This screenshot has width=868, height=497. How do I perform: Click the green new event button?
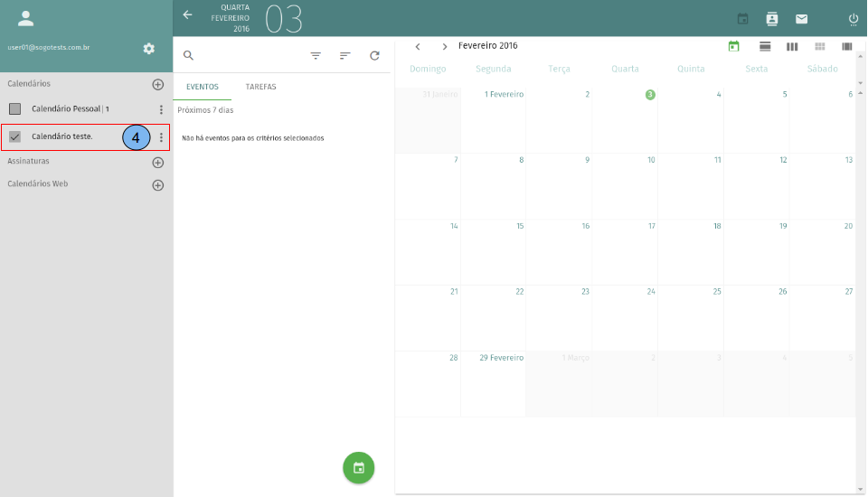coord(359,467)
